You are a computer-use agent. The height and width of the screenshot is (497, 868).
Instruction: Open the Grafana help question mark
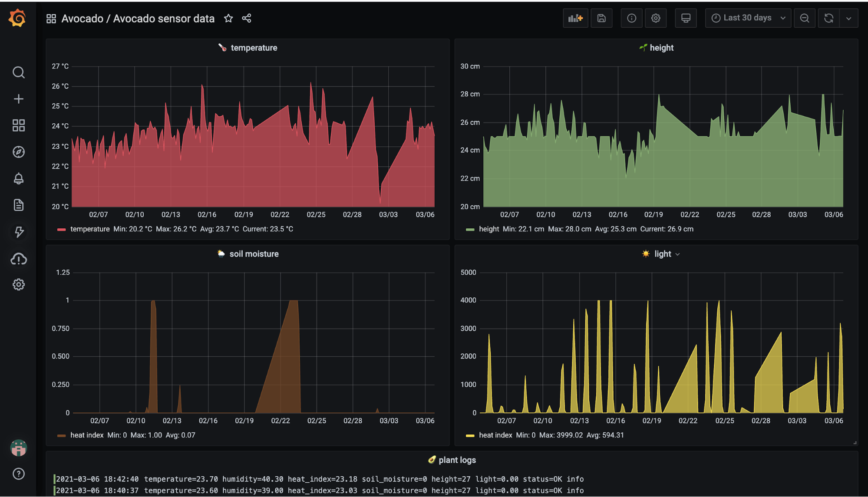pyautogui.click(x=18, y=474)
